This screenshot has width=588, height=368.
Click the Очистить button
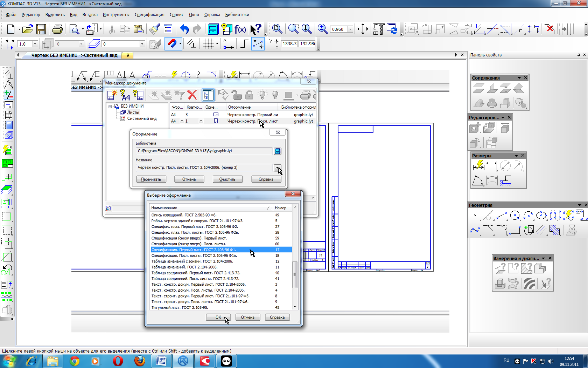[227, 179]
